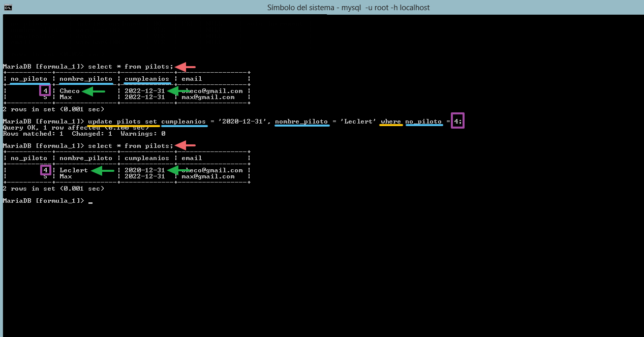Viewport: 644px width, 337px height.
Task: Click purple-boxed 4 in the first result table
Action: point(45,91)
